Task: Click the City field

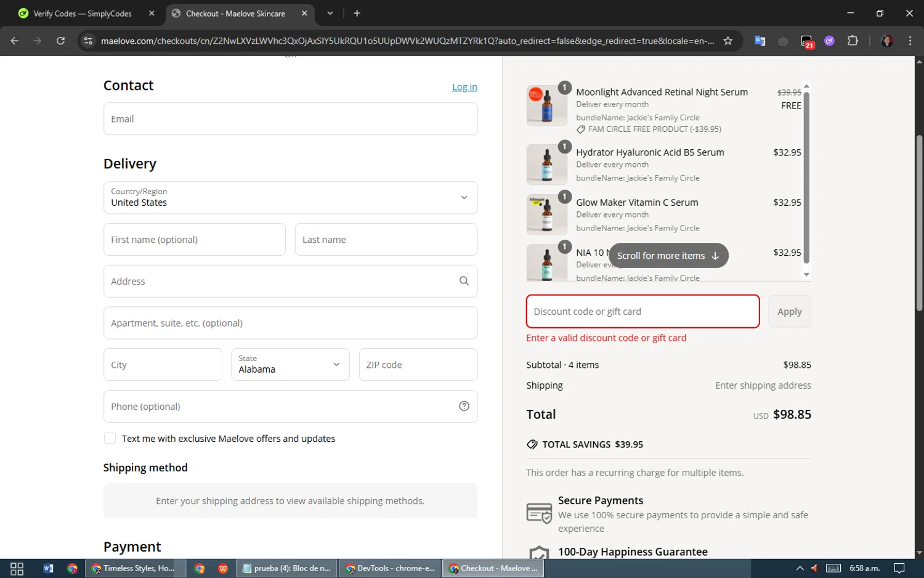Action: (x=163, y=364)
